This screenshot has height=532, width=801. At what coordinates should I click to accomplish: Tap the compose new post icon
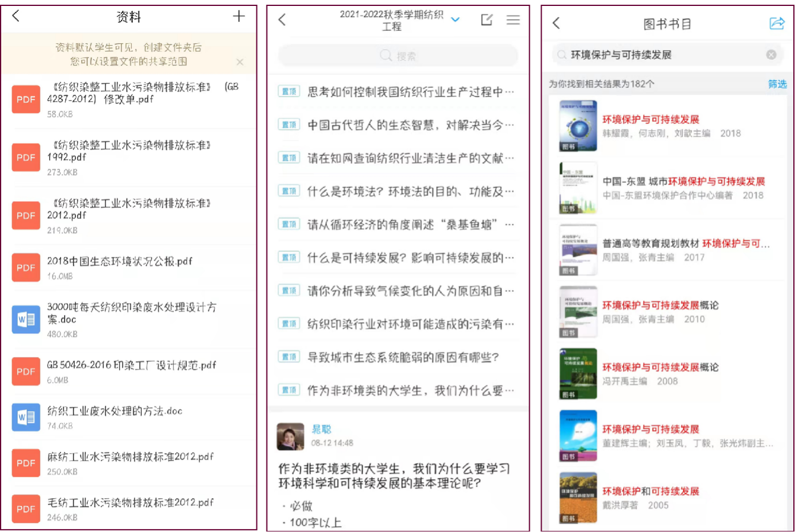(x=487, y=20)
